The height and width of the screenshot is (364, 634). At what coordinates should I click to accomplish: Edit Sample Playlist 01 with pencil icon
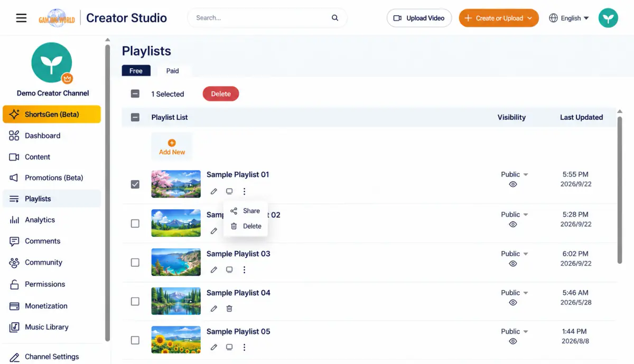tap(214, 191)
